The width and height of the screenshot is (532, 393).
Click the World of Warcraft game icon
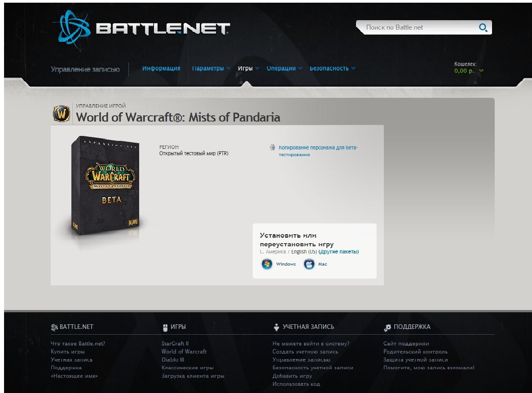[x=62, y=114]
